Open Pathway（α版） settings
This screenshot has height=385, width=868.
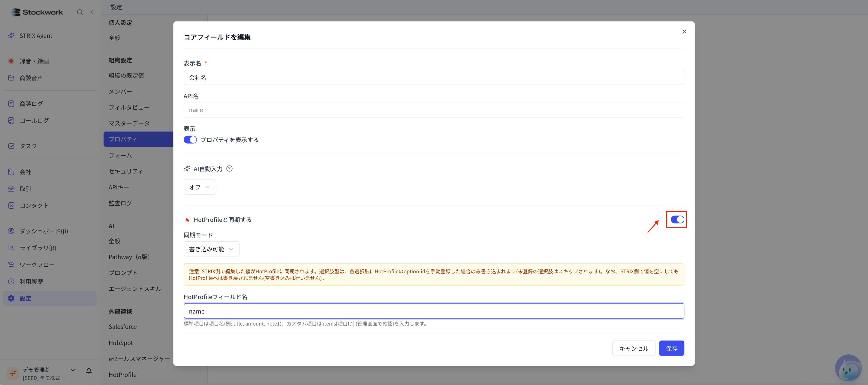click(129, 257)
